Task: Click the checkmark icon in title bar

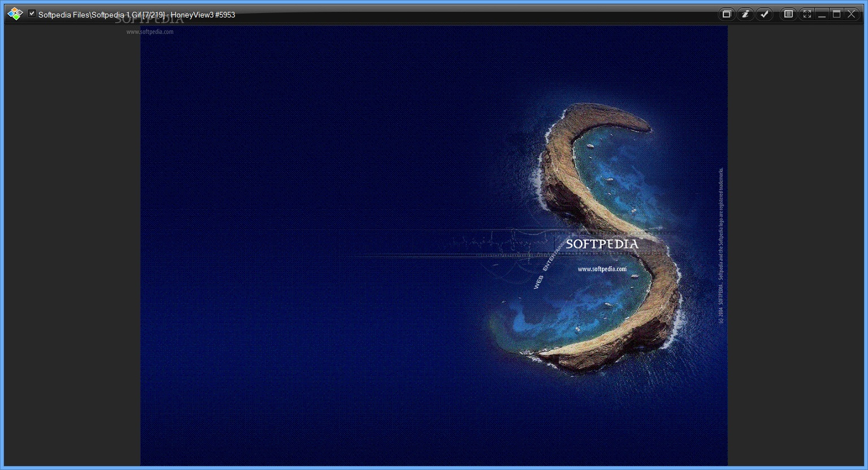Action: (765, 14)
